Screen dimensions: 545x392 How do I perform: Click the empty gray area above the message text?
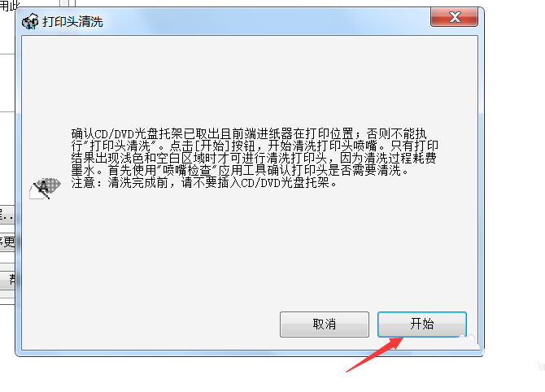pyautogui.click(x=250, y=80)
